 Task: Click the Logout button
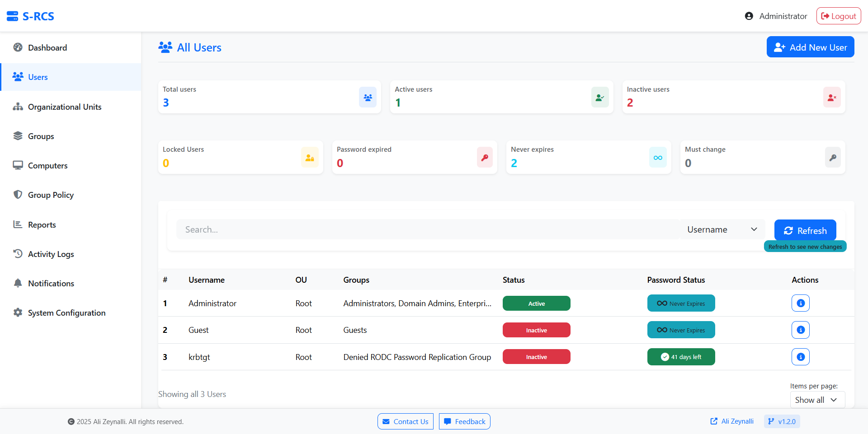click(x=839, y=16)
